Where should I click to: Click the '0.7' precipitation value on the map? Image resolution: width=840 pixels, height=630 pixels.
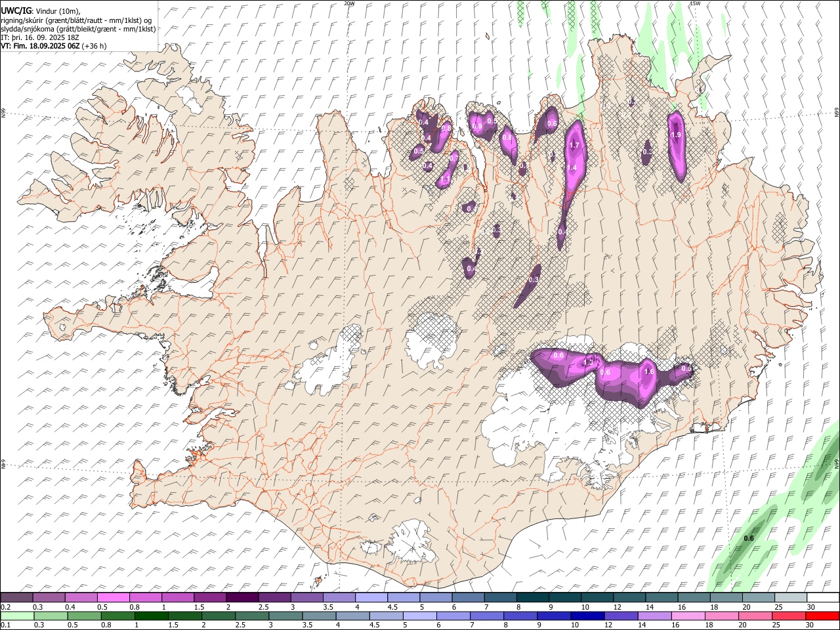pyautogui.click(x=453, y=158)
